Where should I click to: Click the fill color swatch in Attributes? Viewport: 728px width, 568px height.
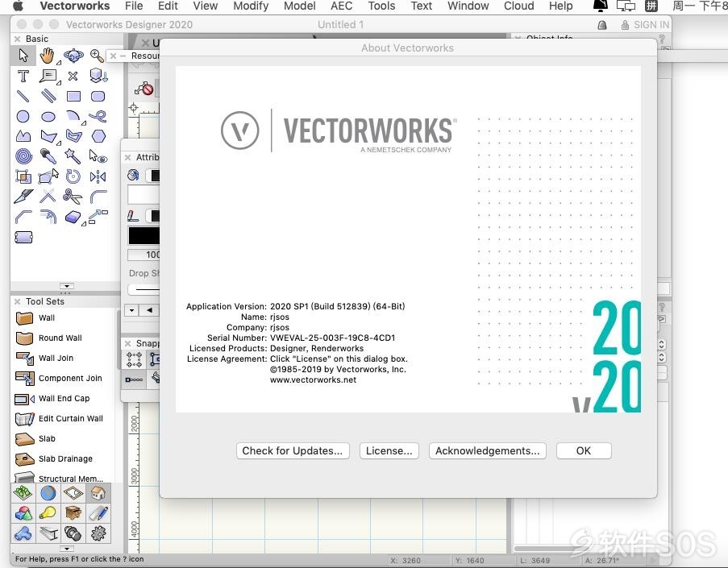(154, 176)
